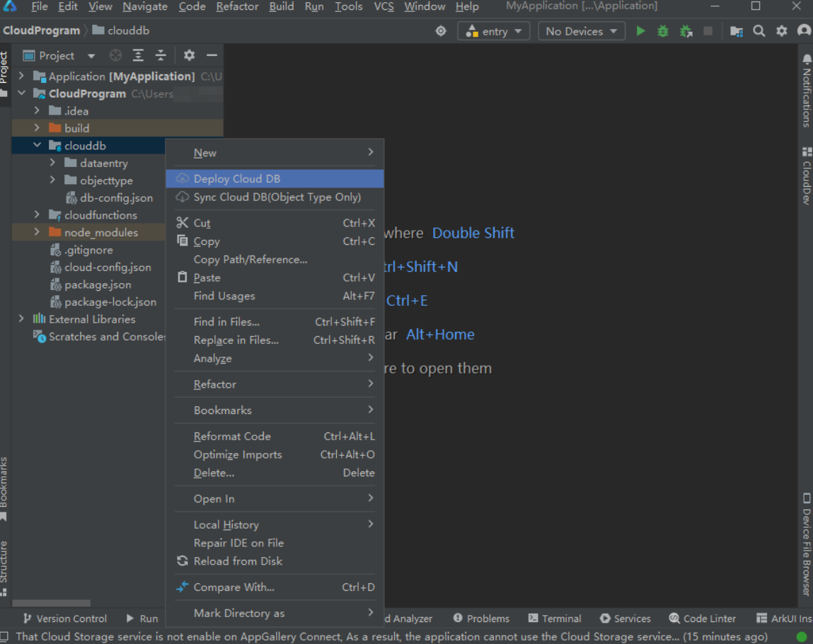Click the Search Everywhere magnifier icon
This screenshot has width=813, height=644.
coord(759,31)
